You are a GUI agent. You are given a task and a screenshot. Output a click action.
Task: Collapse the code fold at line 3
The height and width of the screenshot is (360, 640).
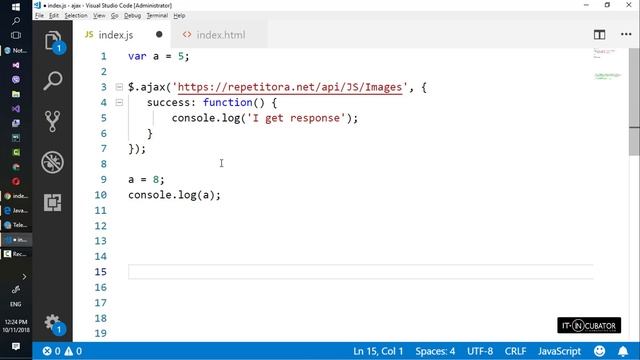point(119,87)
